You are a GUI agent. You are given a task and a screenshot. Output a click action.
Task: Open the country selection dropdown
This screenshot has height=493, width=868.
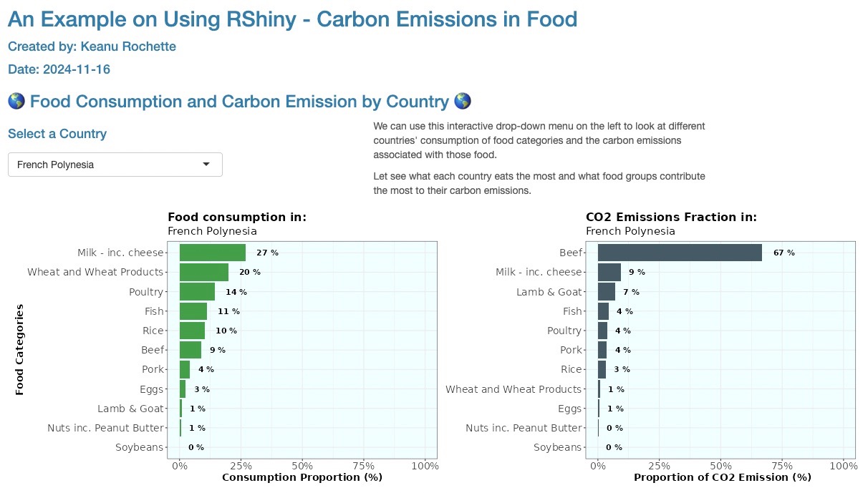pyautogui.click(x=115, y=165)
